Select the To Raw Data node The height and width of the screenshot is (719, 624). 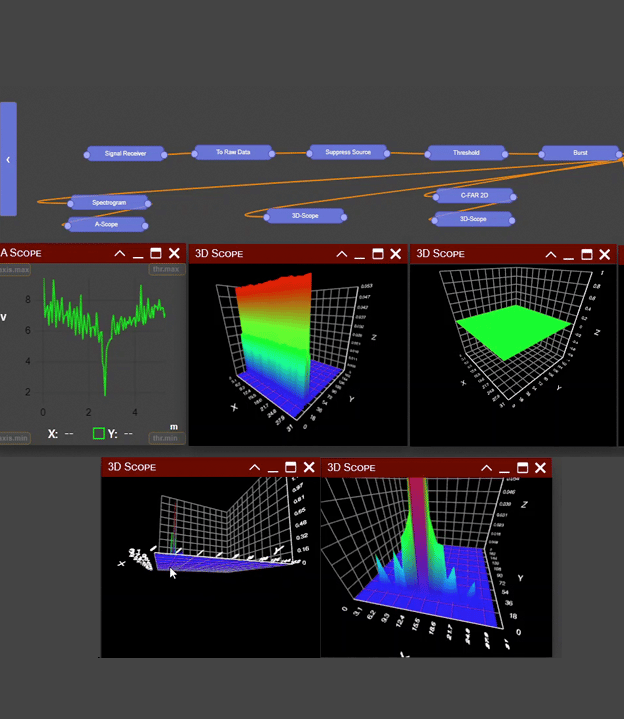233,152
